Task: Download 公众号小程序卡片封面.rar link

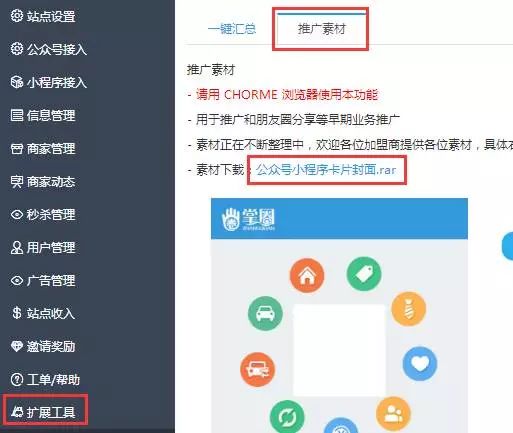Action: point(326,170)
